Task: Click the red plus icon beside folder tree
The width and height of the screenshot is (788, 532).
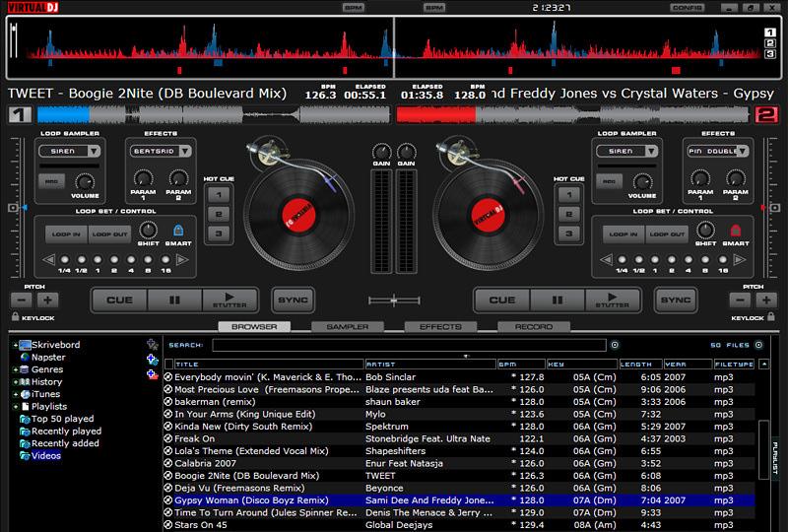Action: [153, 374]
